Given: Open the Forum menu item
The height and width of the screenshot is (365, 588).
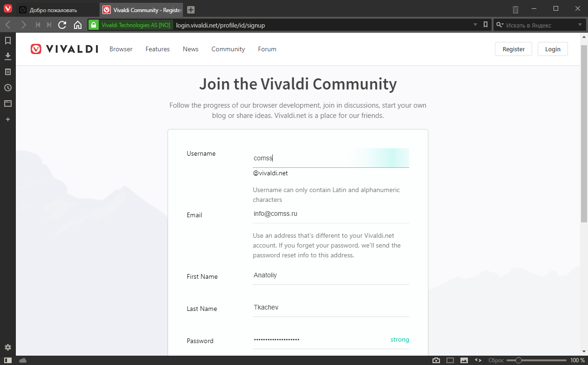Looking at the screenshot, I should click(x=267, y=49).
